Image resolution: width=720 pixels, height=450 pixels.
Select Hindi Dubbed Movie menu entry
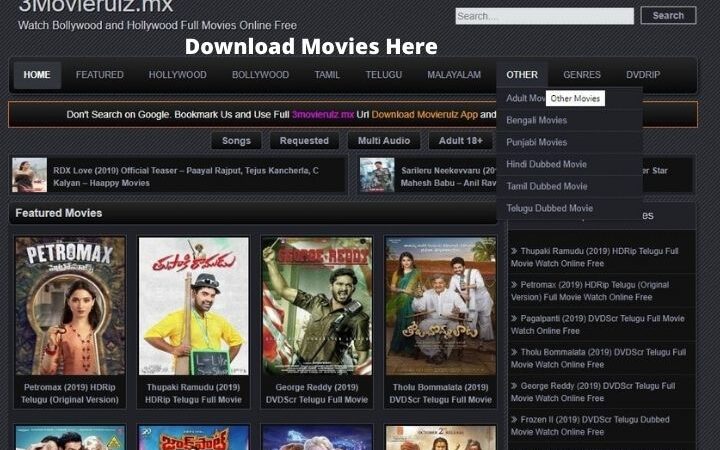569,164
